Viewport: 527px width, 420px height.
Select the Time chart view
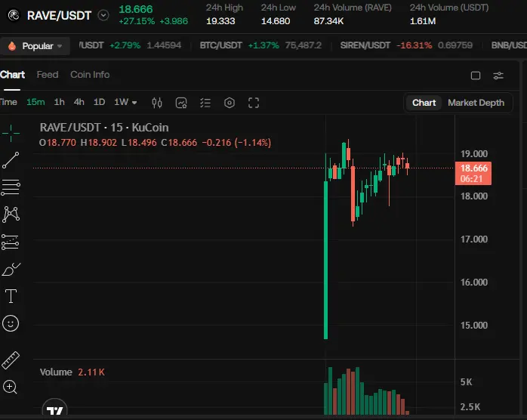8,102
